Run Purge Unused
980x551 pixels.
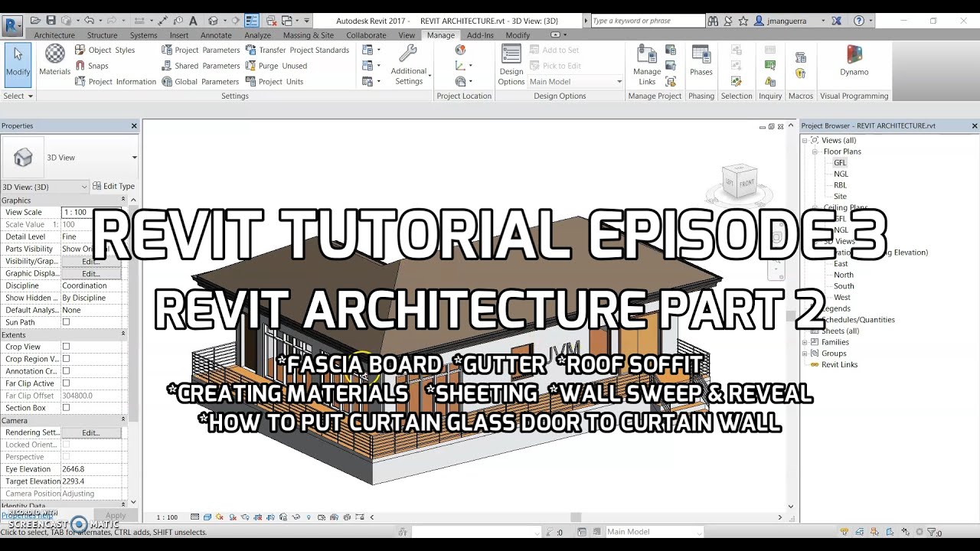coord(276,66)
